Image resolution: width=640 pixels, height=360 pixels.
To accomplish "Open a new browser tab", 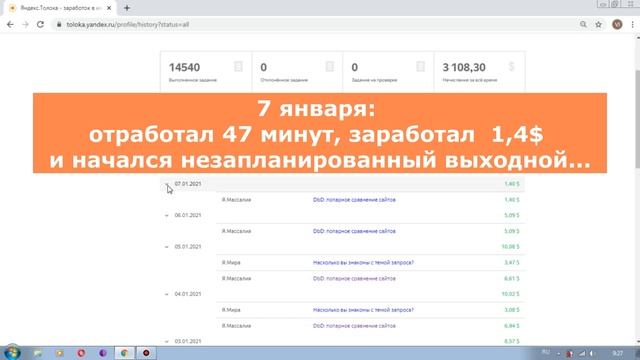I will tap(127, 8).
